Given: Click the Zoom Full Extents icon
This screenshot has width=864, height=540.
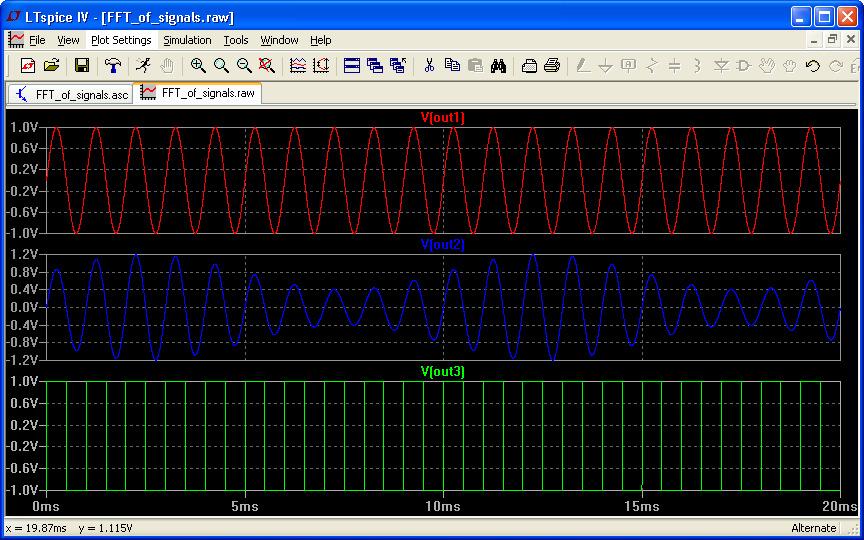Looking at the screenshot, I should (x=267, y=66).
